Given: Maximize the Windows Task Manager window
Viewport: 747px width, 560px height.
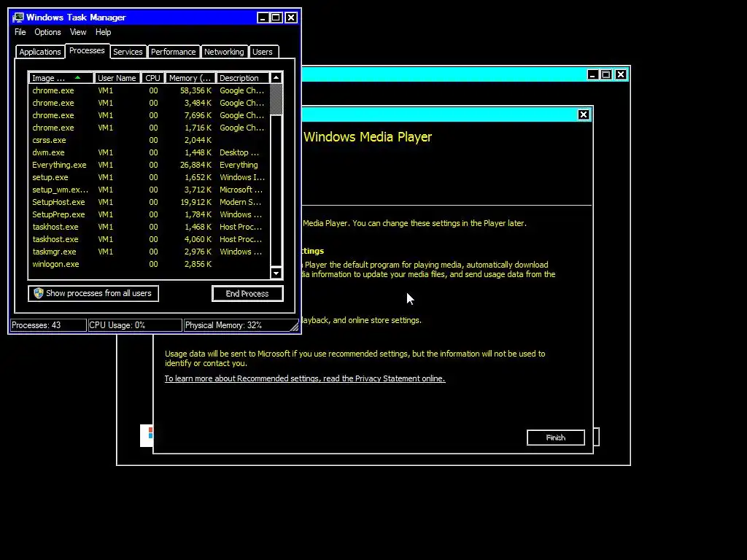Looking at the screenshot, I should pyautogui.click(x=276, y=17).
